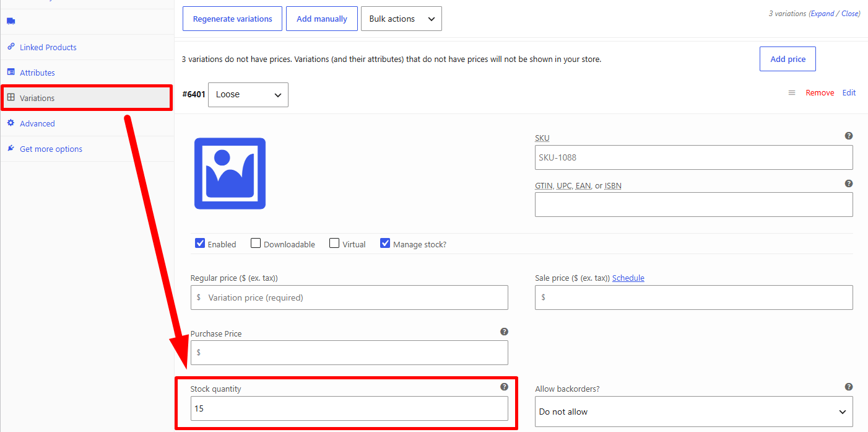Click the '3 variations' count text
Image resolution: width=868 pixels, height=432 pixels.
pos(788,14)
